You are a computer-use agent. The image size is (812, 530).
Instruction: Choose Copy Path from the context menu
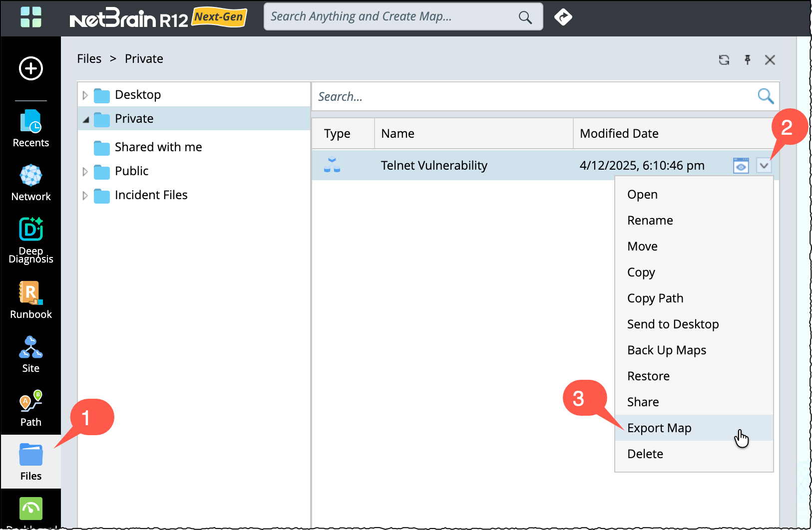tap(694, 298)
